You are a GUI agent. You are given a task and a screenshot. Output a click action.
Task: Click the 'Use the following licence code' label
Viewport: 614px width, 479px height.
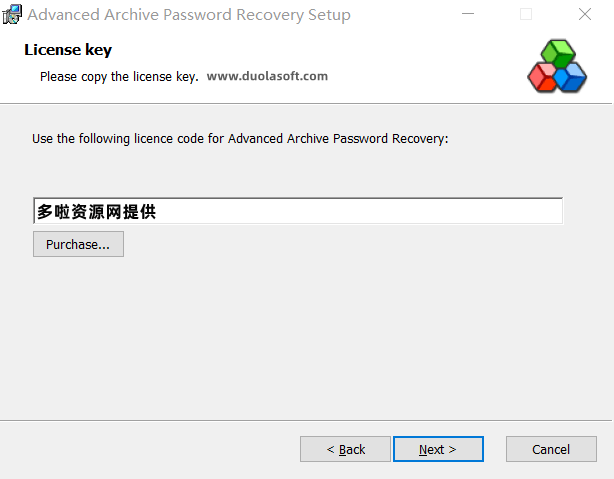(240, 139)
